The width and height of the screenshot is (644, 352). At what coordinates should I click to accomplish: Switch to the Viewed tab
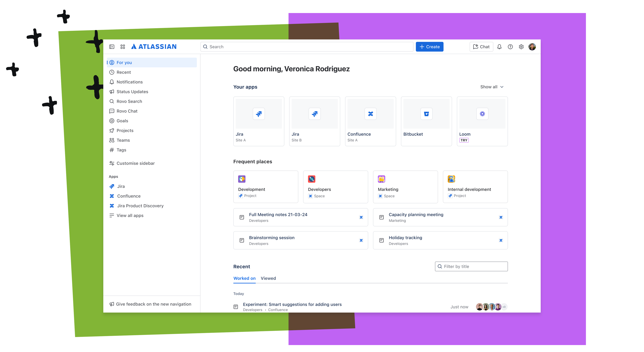pyautogui.click(x=268, y=278)
